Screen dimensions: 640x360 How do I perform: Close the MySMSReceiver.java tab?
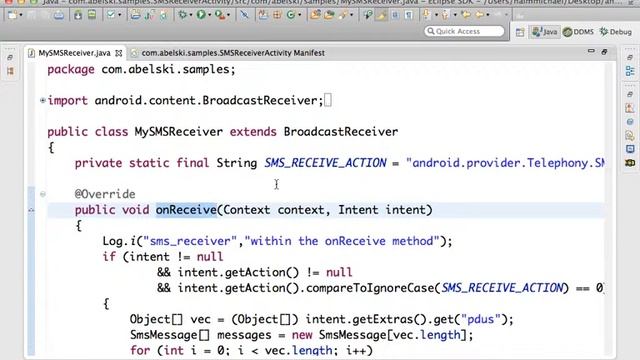[118, 53]
